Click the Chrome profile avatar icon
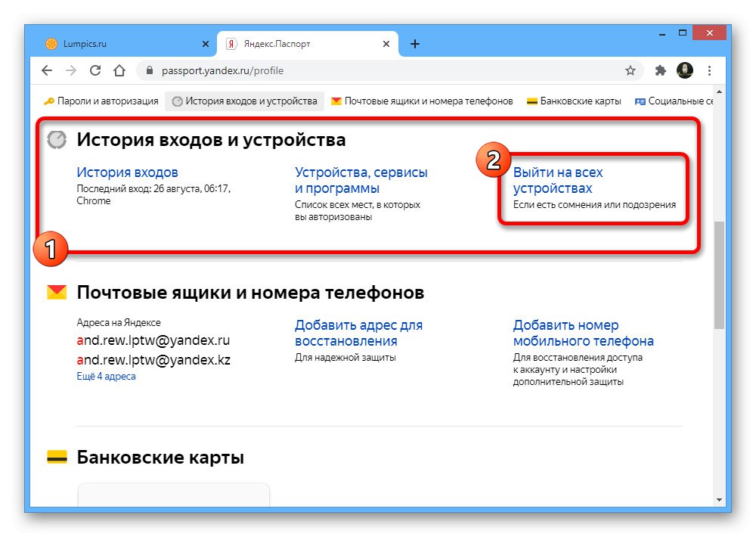This screenshot has width=756, height=537. tap(686, 70)
